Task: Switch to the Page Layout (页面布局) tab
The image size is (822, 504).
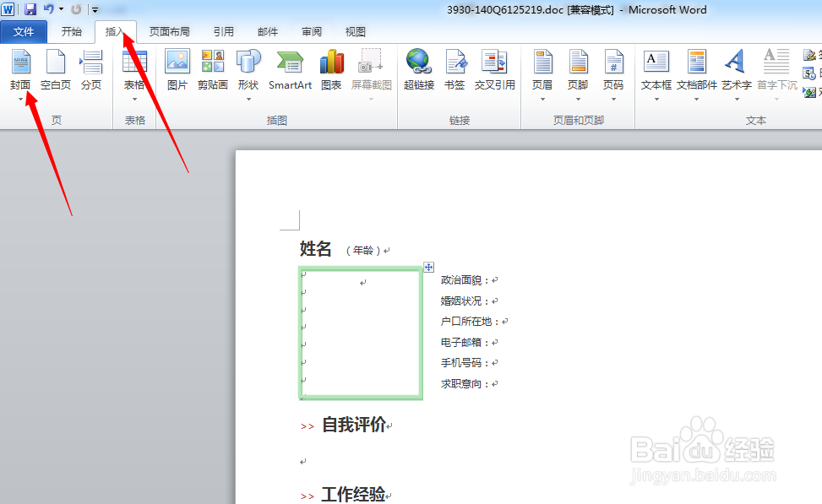Action: point(169,32)
